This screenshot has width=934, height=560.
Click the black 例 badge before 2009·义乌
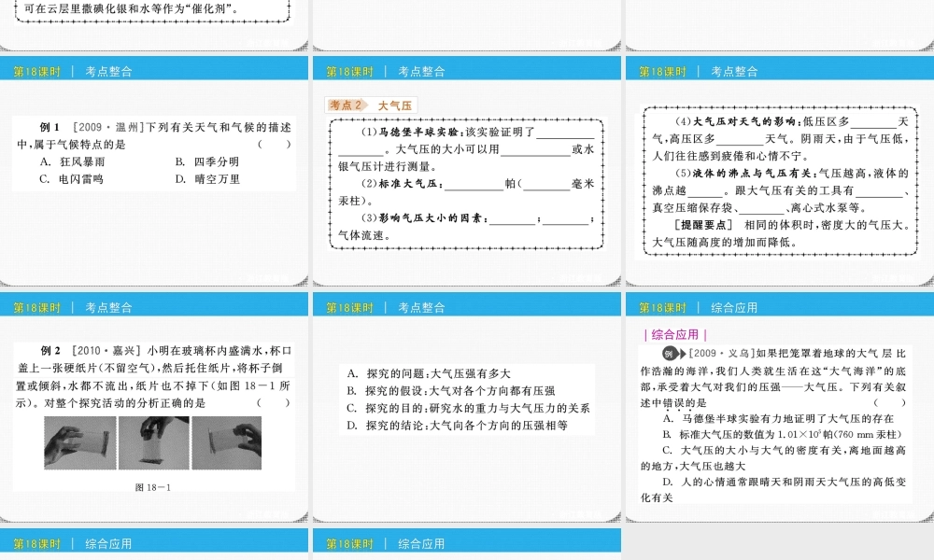[x=672, y=354]
